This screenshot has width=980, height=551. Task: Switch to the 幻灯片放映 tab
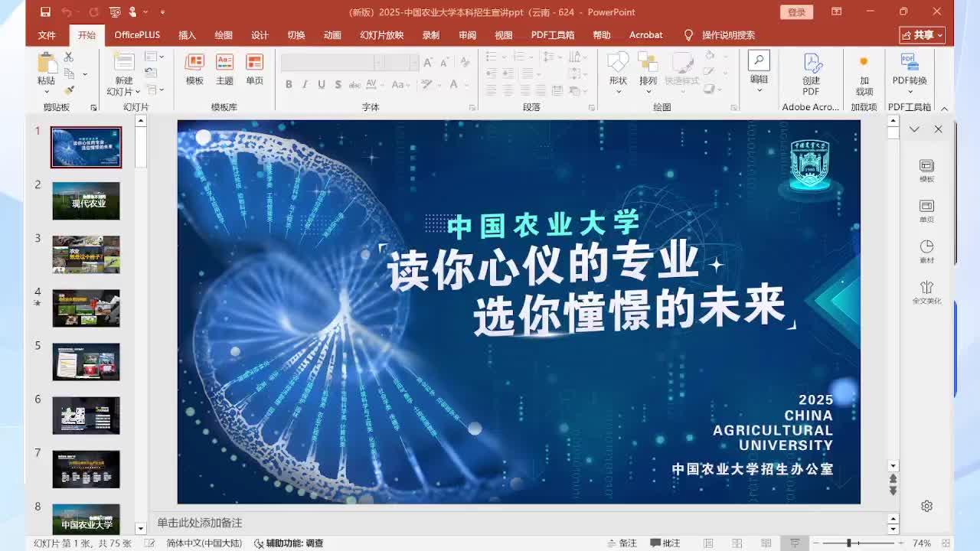[381, 35]
